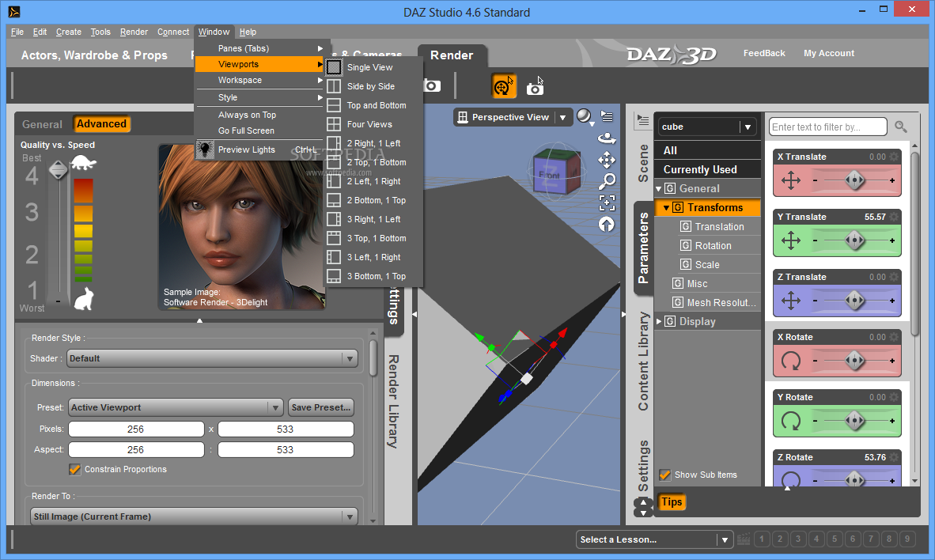
Task: Click the FeedBack link
Action: click(x=764, y=53)
